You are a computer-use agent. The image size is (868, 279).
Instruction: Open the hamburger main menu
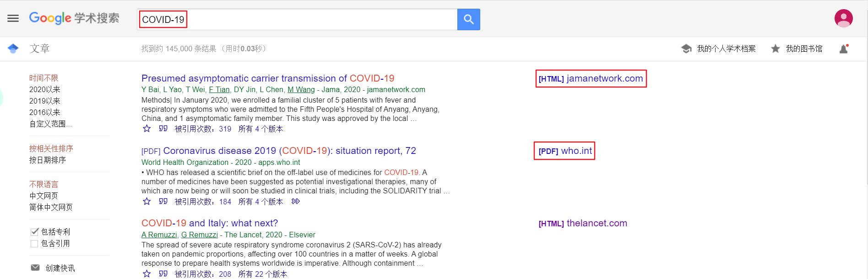pyautogui.click(x=13, y=19)
